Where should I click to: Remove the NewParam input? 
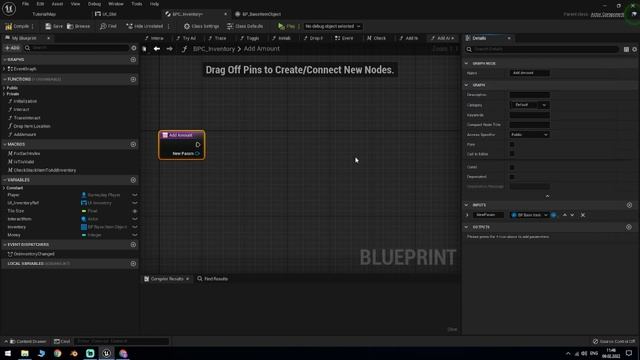(583, 215)
